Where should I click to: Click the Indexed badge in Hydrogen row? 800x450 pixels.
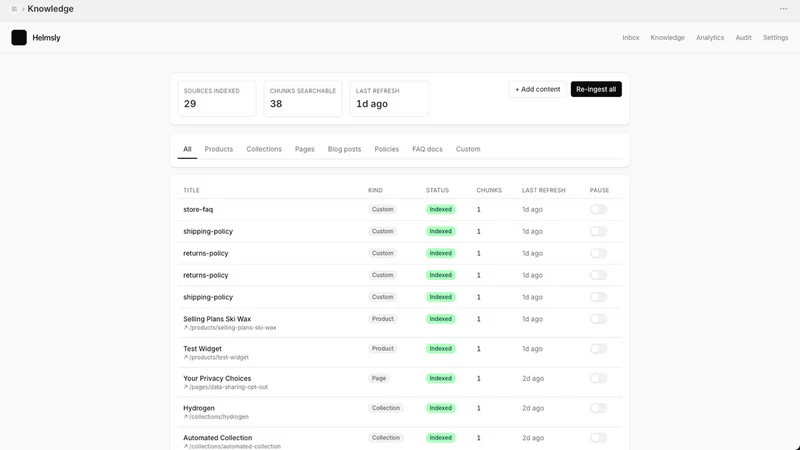(440, 408)
